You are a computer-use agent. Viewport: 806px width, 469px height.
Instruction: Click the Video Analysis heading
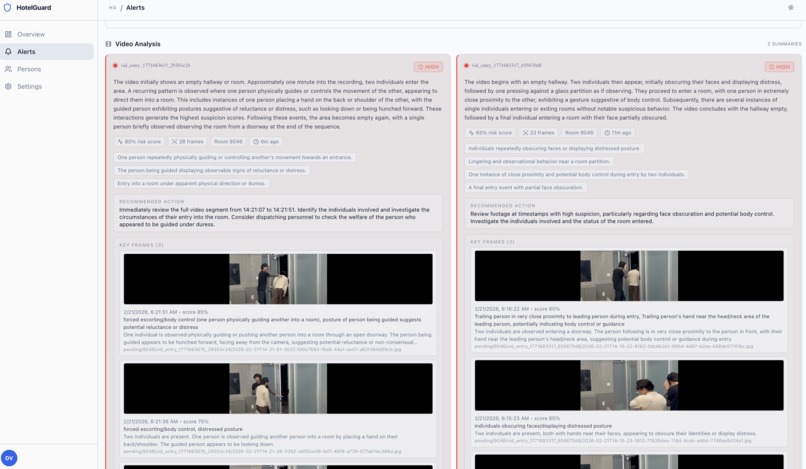[138, 44]
